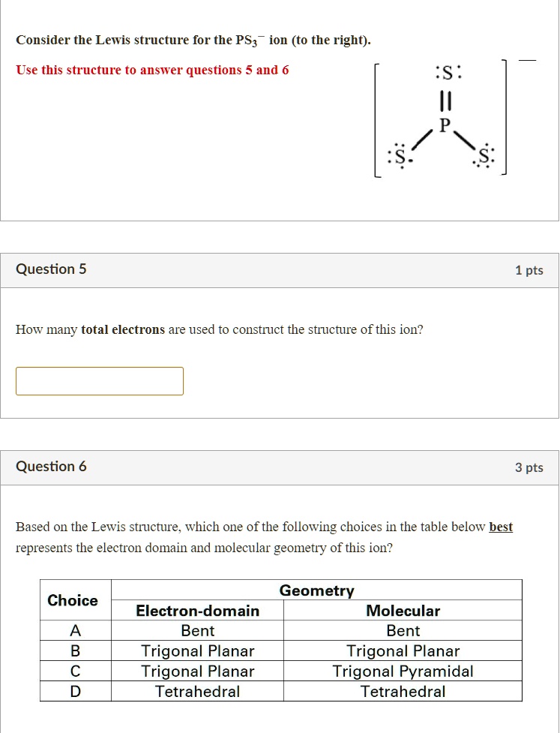Click the Trigonal Pyramidal cell in row C
The height and width of the screenshot is (733, 560).
(403, 671)
